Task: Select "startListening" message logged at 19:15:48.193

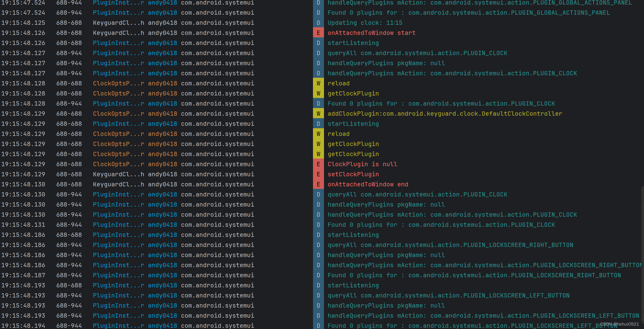Action: coord(353,286)
